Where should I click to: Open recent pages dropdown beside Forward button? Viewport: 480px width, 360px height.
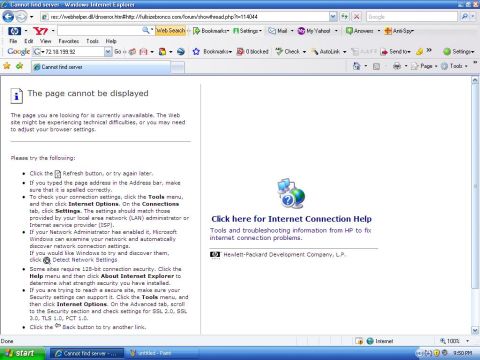click(x=32, y=17)
